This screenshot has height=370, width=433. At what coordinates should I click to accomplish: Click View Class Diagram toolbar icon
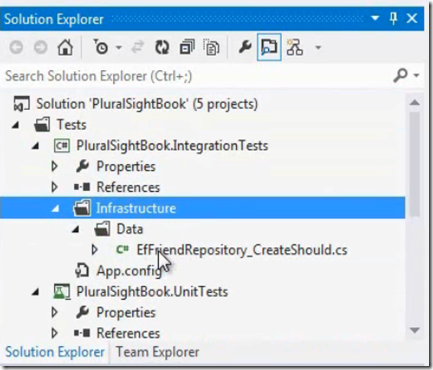(x=295, y=47)
